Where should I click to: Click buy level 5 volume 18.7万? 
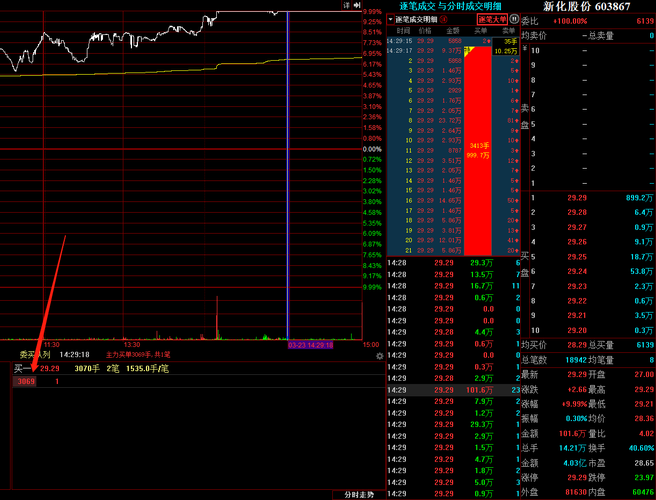coord(641,257)
